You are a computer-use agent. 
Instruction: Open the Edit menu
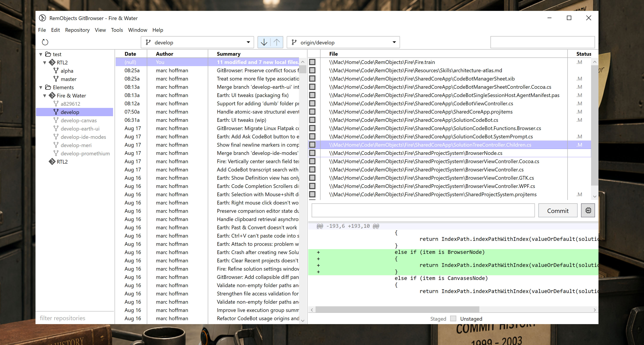(56, 30)
